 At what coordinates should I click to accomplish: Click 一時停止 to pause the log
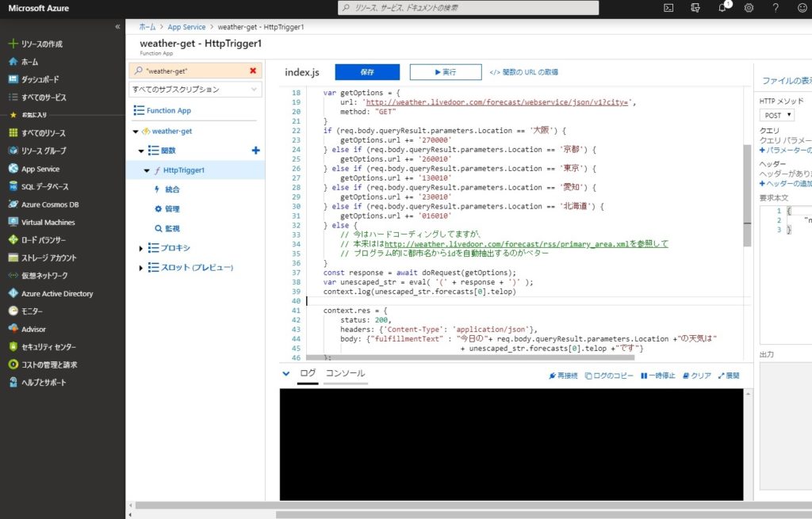(658, 376)
